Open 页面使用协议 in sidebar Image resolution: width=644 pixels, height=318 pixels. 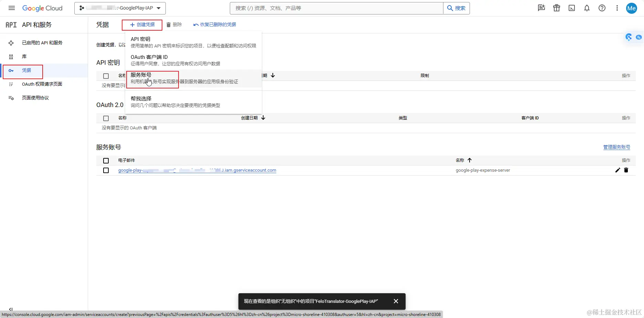(35, 98)
